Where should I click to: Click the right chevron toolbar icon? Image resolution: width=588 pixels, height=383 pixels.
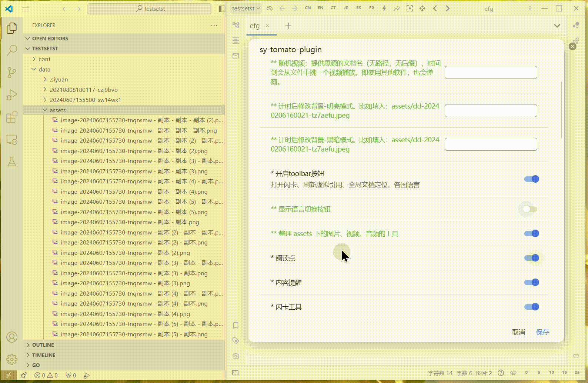448,8
